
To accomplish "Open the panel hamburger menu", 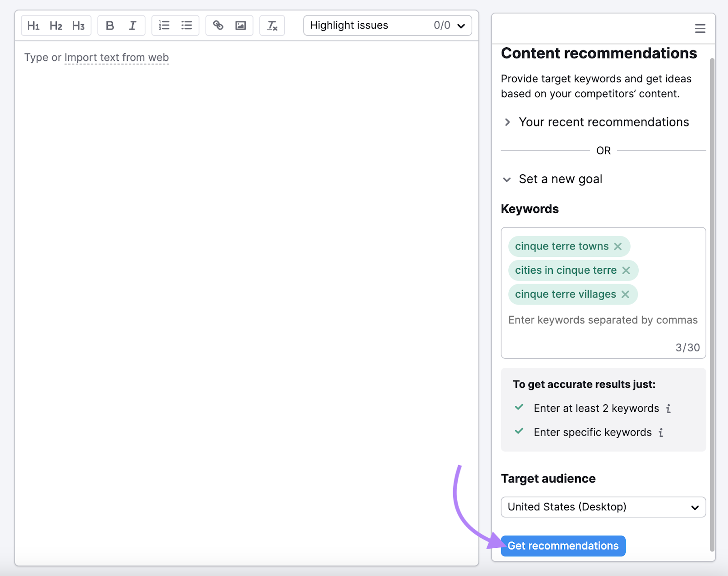I will coord(699,28).
